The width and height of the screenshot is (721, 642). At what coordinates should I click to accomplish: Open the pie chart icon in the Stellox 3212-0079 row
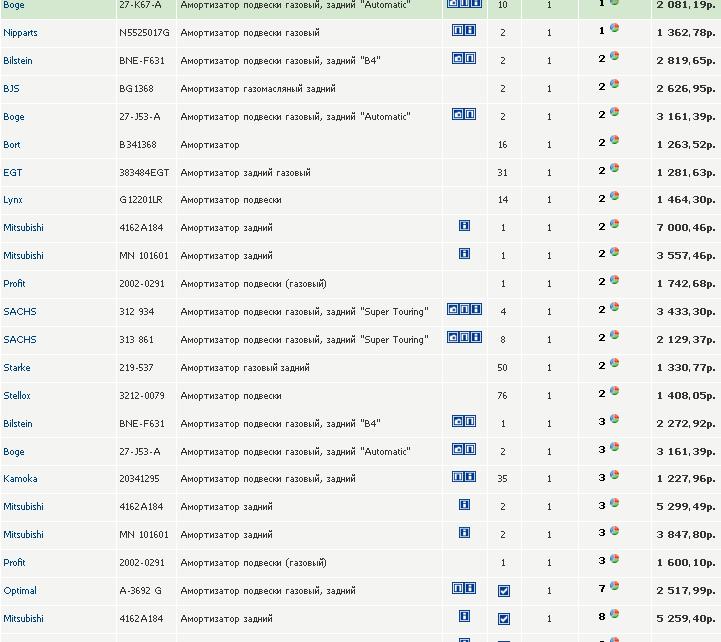click(x=614, y=390)
